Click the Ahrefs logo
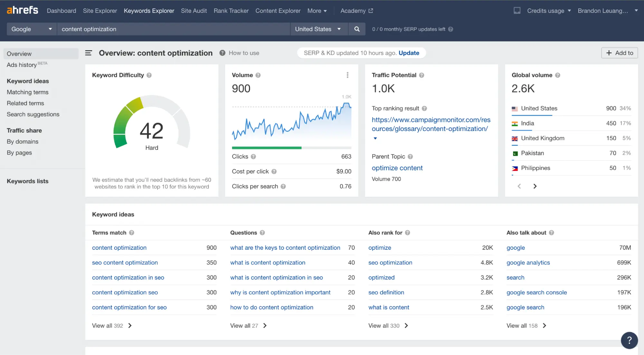Screen dimensions: 644x355 point(22,10)
